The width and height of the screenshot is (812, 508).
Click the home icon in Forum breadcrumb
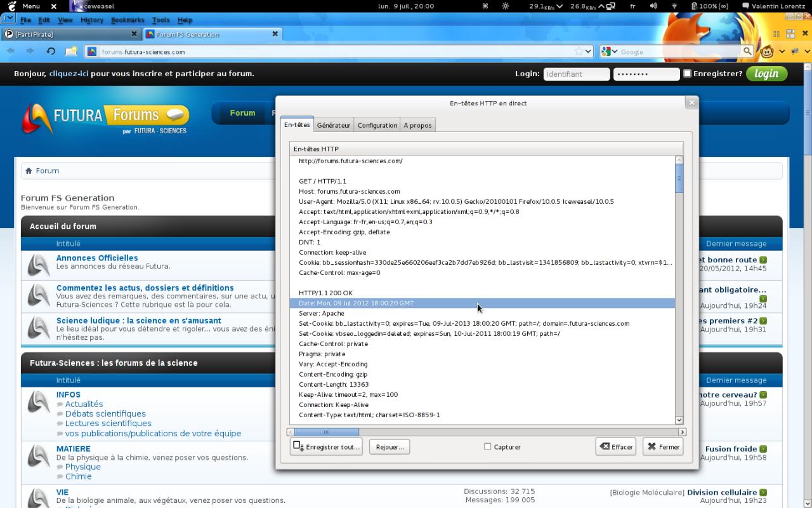28,171
